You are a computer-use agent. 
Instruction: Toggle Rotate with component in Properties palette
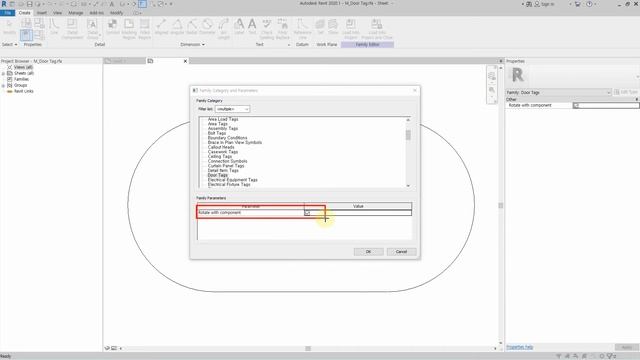(x=576, y=105)
